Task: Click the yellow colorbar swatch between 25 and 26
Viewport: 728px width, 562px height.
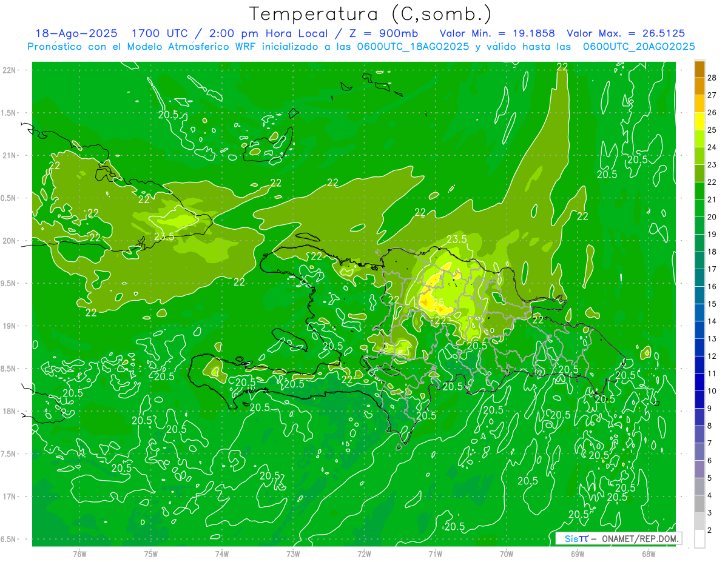Action: [x=699, y=121]
